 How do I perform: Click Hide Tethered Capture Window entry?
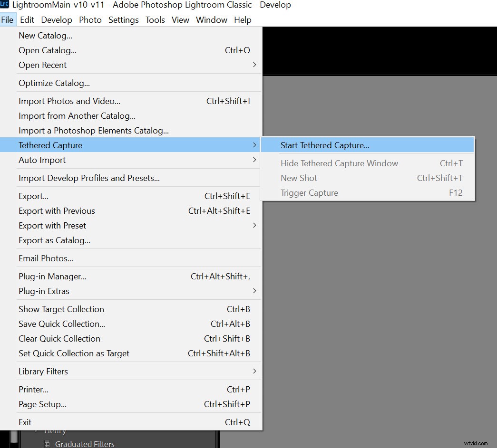pyautogui.click(x=367, y=163)
